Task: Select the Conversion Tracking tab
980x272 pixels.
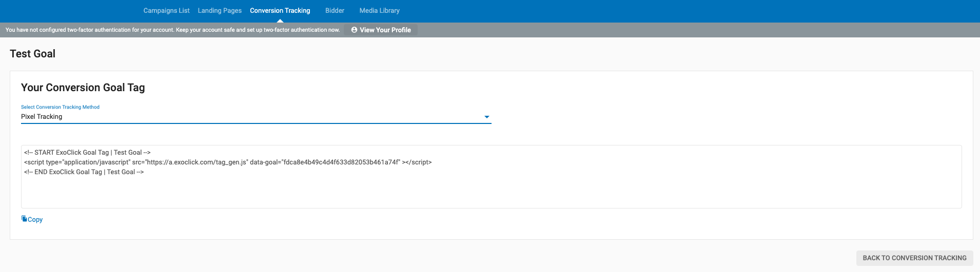Action: click(x=280, y=11)
